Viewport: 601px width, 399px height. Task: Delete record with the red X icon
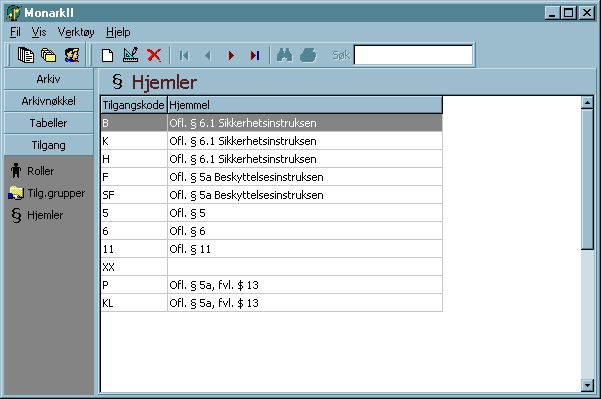click(154, 56)
